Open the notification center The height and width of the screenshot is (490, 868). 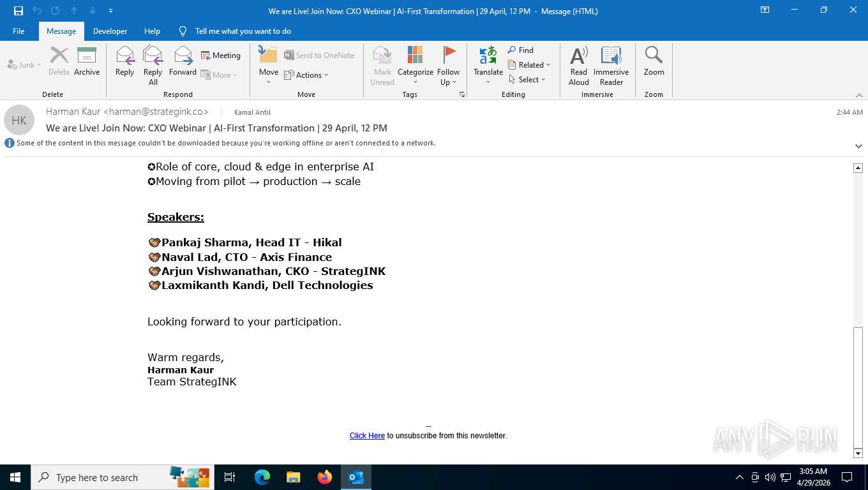point(847,477)
